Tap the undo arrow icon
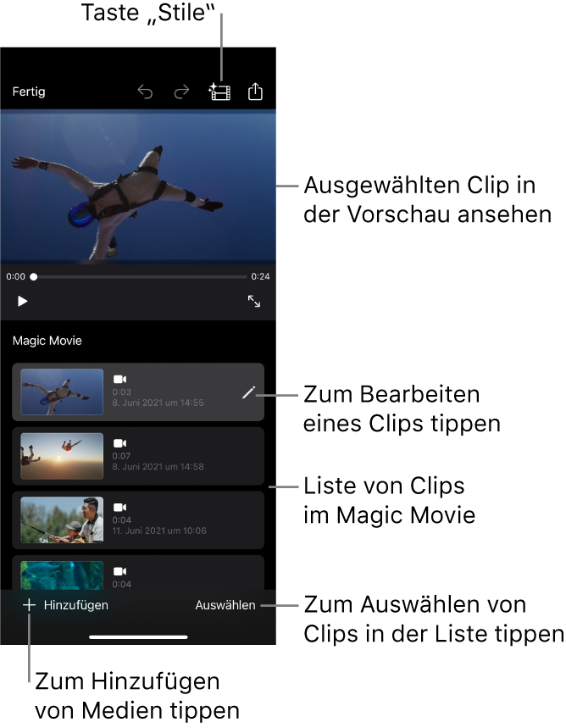Image resolution: width=566 pixels, height=728 pixels. (146, 92)
